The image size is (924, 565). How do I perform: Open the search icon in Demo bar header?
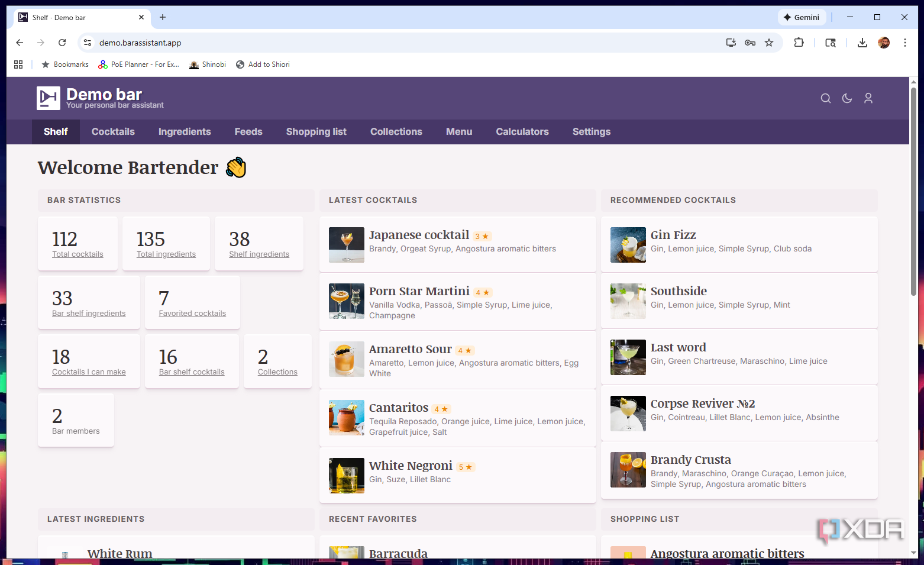tap(826, 98)
